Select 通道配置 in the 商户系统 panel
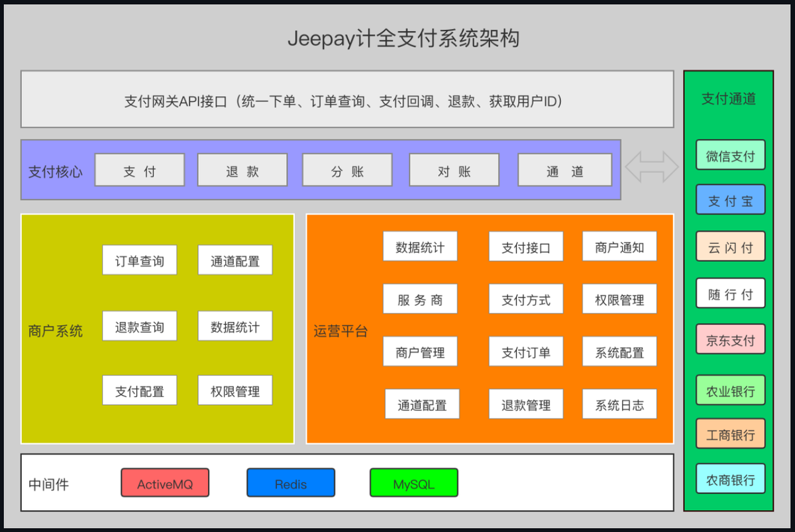795x532 pixels. click(x=235, y=260)
